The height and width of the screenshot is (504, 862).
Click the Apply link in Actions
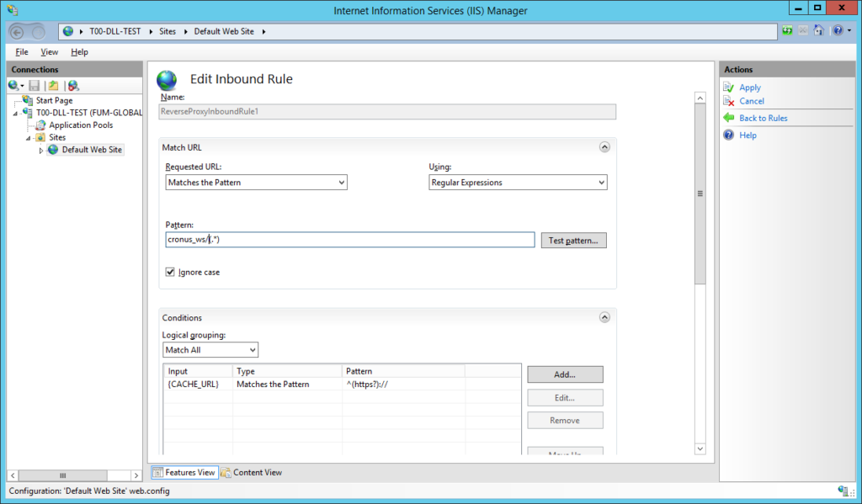pyautogui.click(x=750, y=88)
